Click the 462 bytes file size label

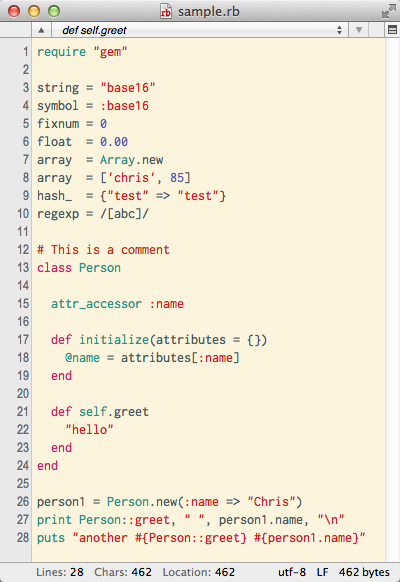(x=364, y=572)
